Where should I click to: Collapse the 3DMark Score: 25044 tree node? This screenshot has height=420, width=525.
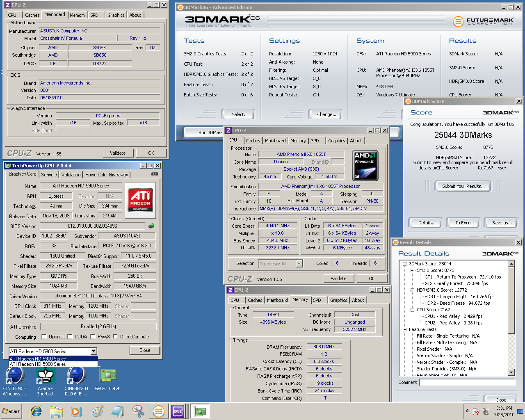click(x=405, y=264)
